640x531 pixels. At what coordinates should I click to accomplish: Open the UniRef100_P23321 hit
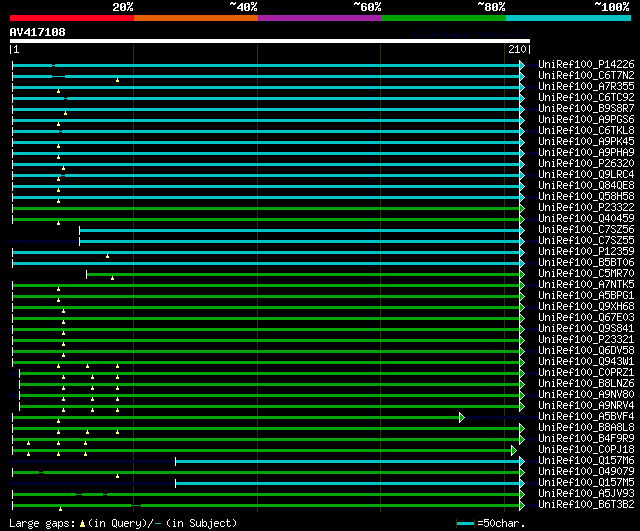[586, 340]
